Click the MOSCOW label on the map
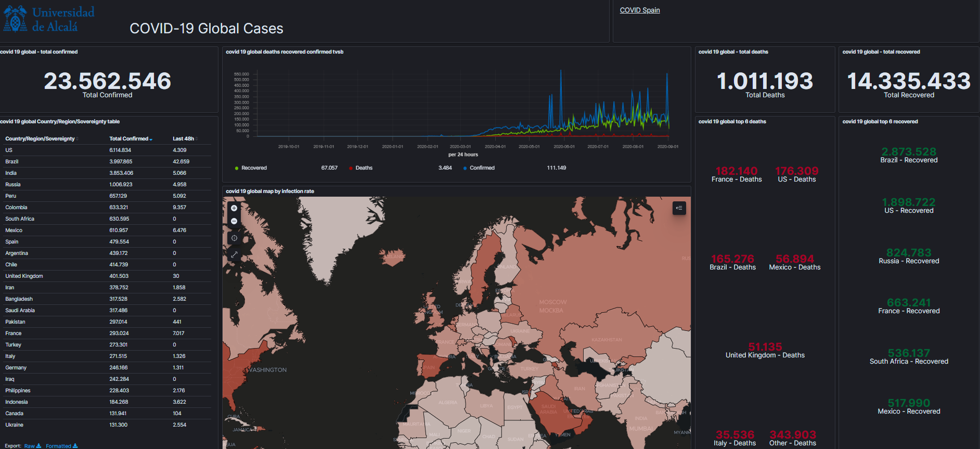 pyautogui.click(x=553, y=302)
